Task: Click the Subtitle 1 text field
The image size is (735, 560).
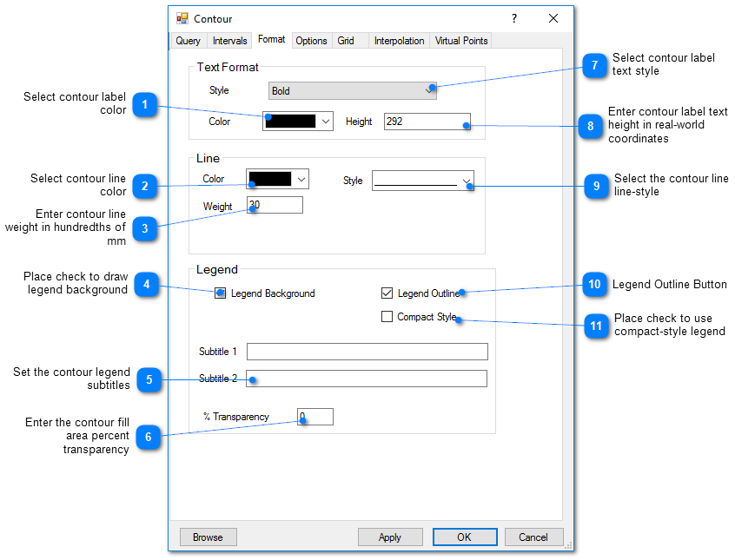Action: click(x=367, y=352)
